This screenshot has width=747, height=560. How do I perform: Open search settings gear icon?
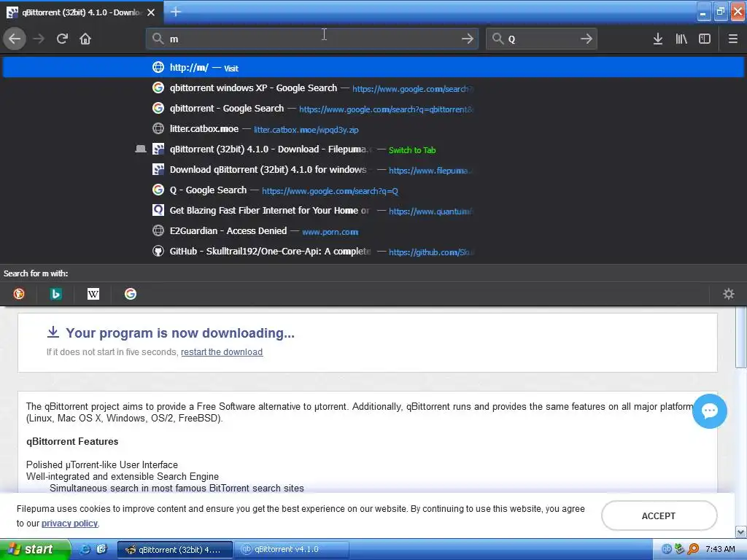click(729, 294)
